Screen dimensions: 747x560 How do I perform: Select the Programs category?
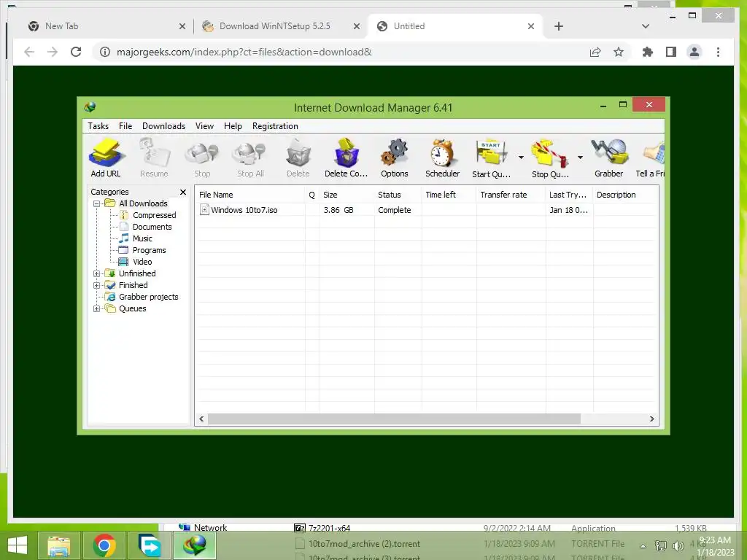pyautogui.click(x=149, y=250)
